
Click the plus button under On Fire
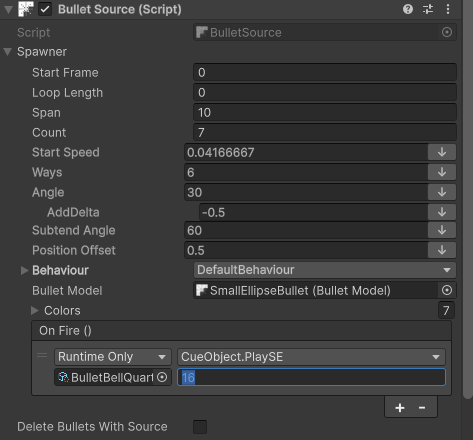(400, 408)
